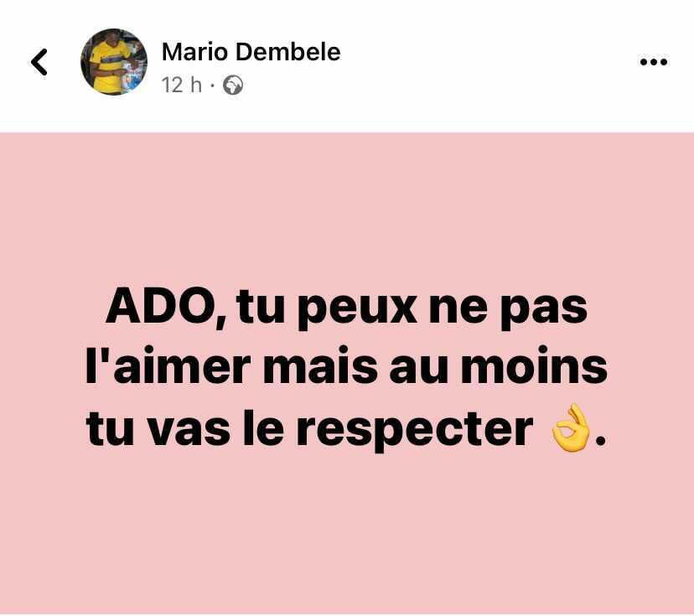Viewport: 694px width, 616px height.
Task: Click the final period after the emoji
Action: pyautogui.click(x=600, y=440)
